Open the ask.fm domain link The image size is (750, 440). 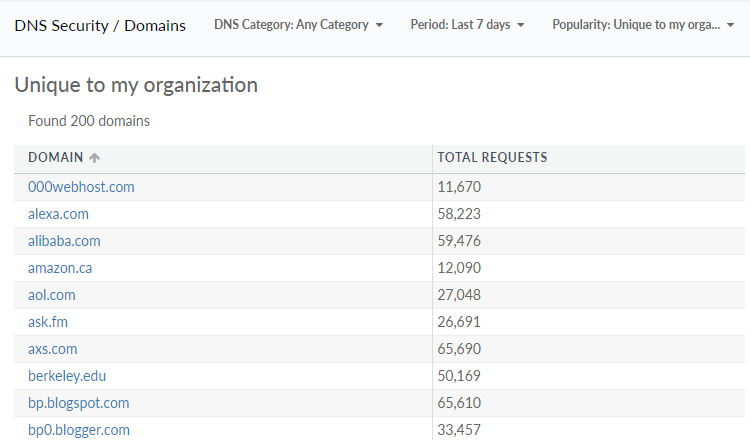coord(48,322)
